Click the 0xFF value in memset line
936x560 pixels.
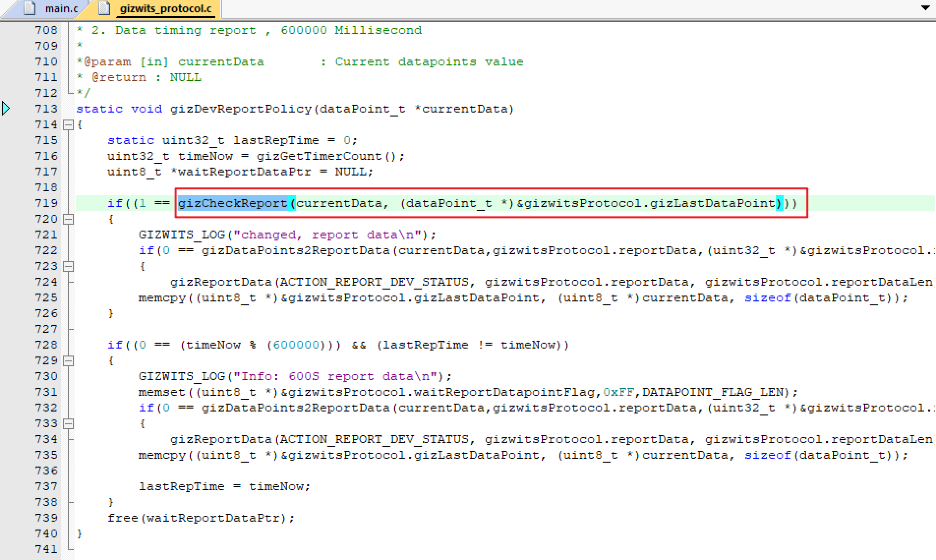click(618, 392)
